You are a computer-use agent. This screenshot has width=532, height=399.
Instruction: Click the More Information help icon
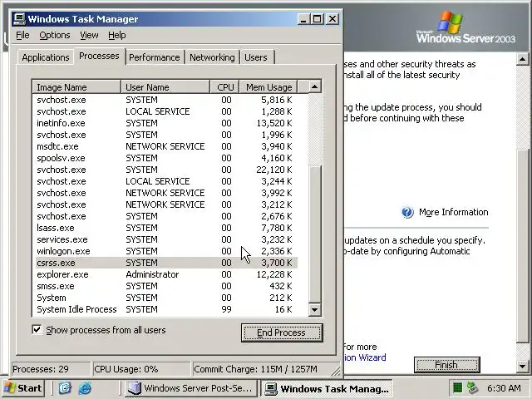[407, 213]
